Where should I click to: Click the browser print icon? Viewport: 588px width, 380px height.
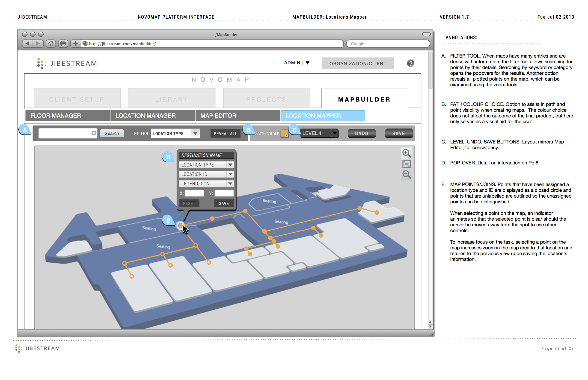click(x=63, y=44)
